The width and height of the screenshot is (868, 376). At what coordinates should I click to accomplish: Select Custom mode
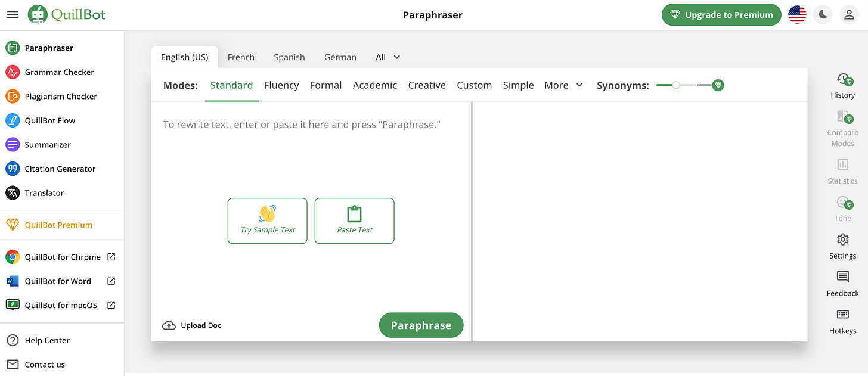click(474, 85)
